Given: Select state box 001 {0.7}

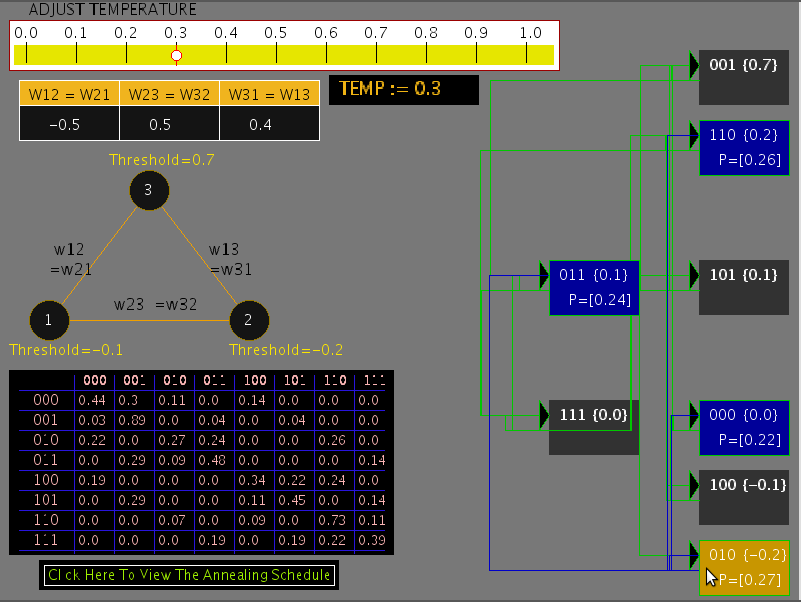Looking at the screenshot, I should pyautogui.click(x=744, y=78).
